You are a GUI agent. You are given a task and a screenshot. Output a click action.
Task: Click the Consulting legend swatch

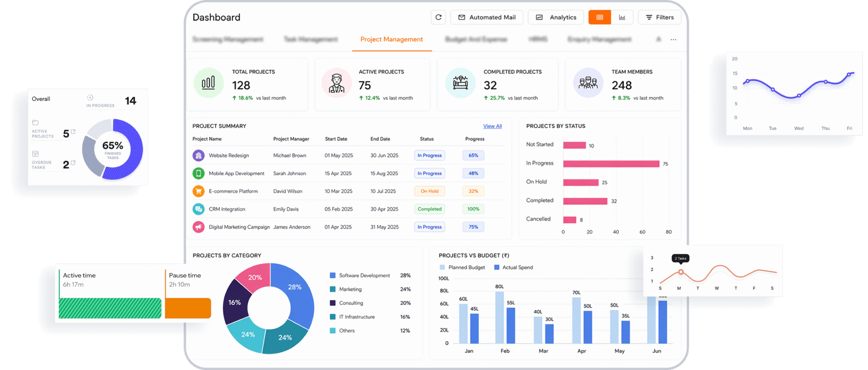333,303
